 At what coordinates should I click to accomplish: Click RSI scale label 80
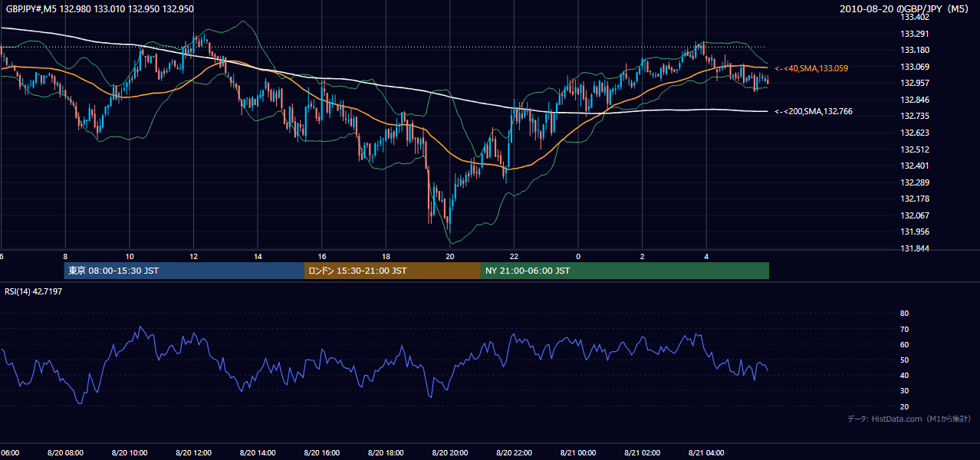(904, 314)
